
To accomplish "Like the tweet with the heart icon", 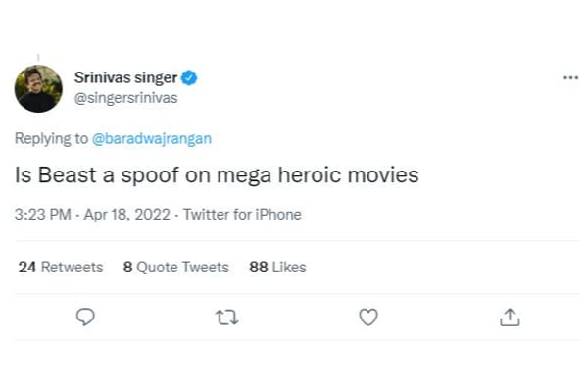I will tap(368, 317).
